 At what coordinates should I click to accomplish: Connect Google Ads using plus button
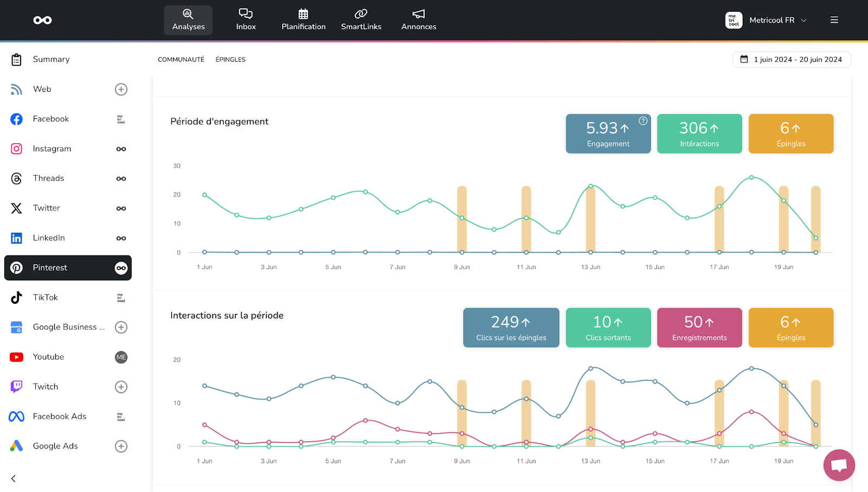[x=121, y=446]
